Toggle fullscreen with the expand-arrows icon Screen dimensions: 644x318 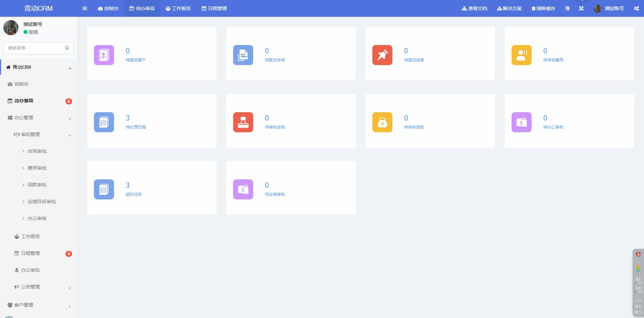coord(581,8)
